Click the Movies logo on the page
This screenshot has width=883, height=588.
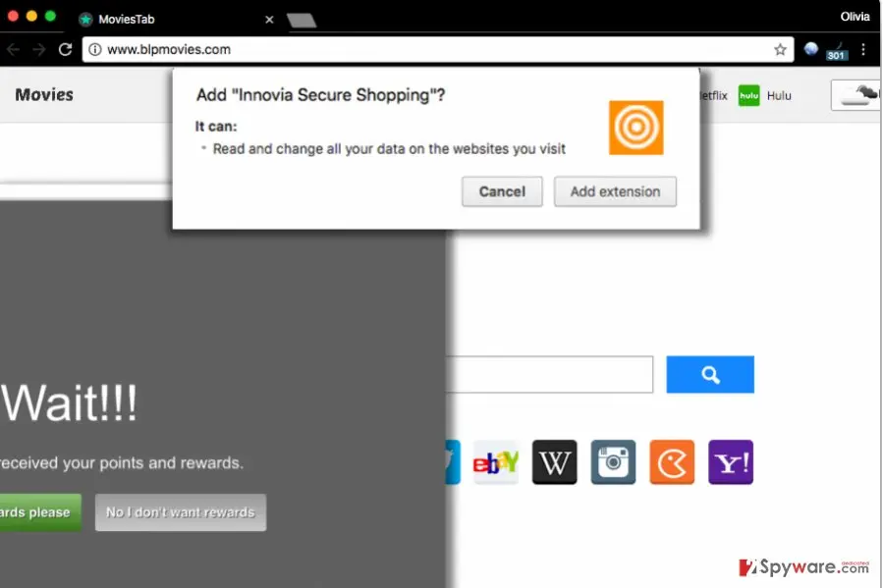[x=44, y=94]
